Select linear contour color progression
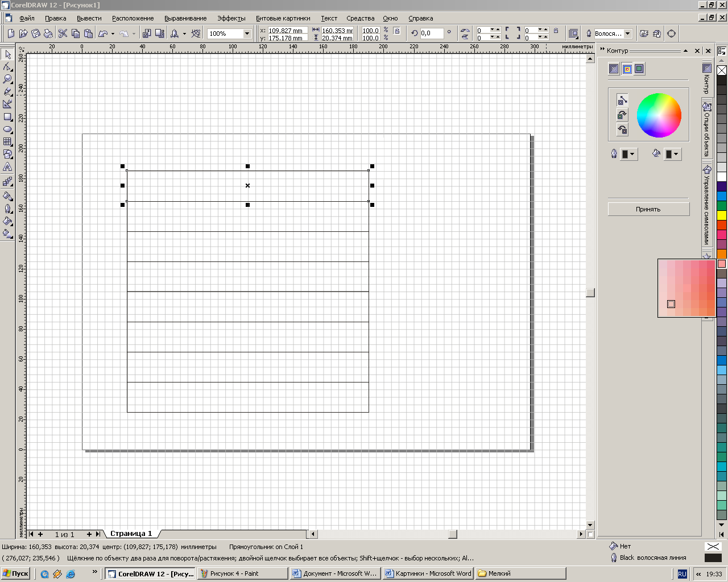The height and width of the screenshot is (582, 728). 622,100
